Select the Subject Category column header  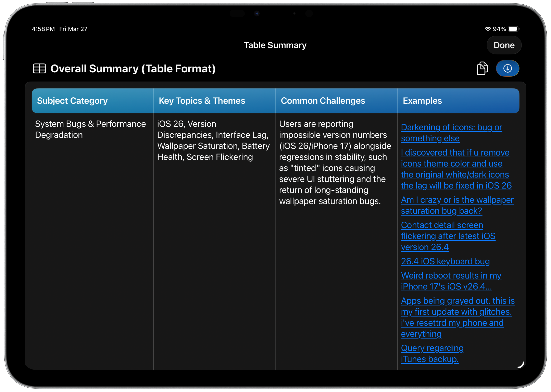pyautogui.click(x=72, y=101)
